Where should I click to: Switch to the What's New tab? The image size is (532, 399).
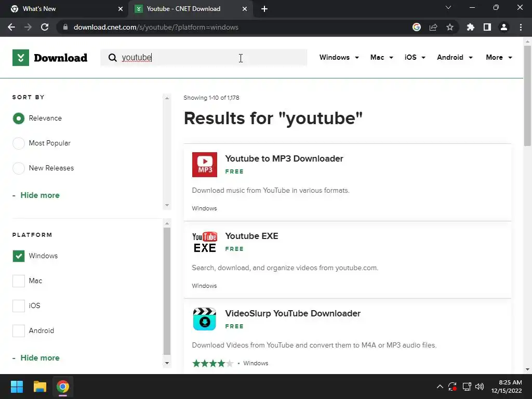(x=64, y=9)
